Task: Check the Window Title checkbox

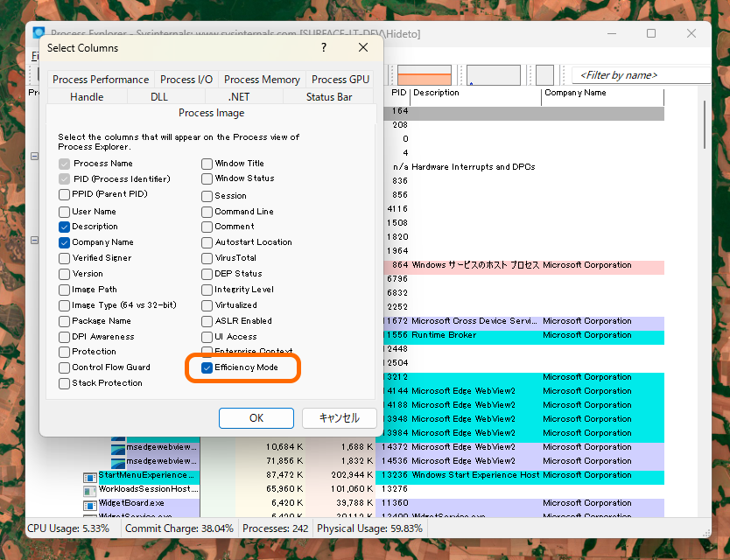Action: 207,164
